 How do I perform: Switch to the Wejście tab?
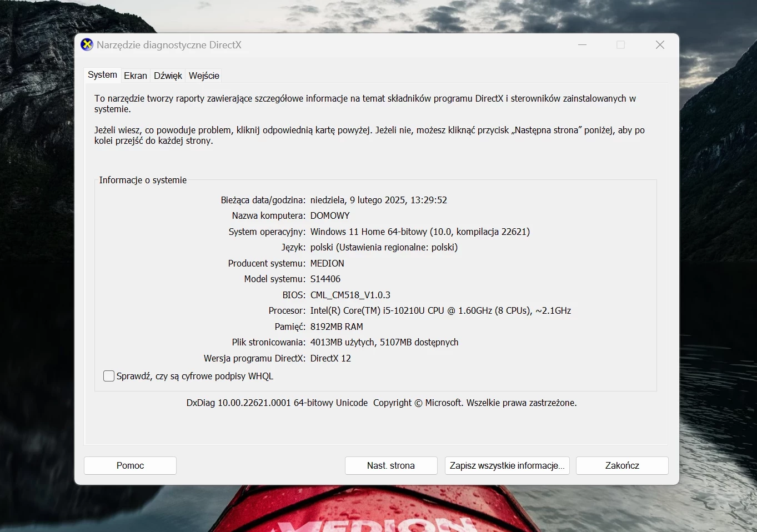click(204, 76)
